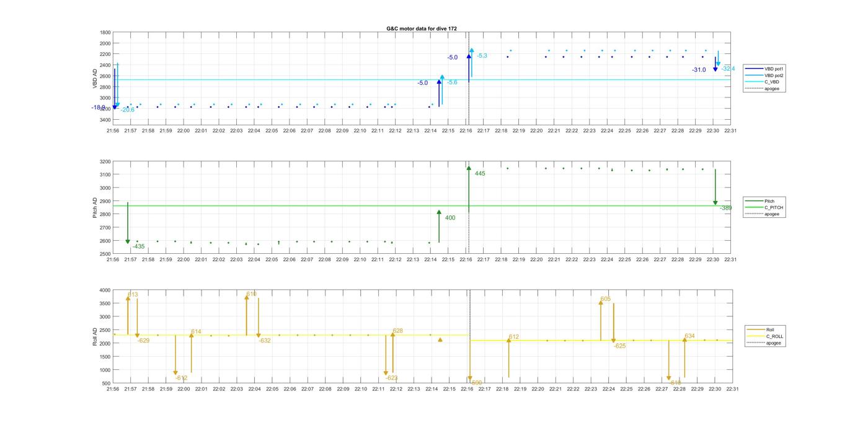Click the -623 roll move label
This screenshot has height=430, width=868.
(x=392, y=378)
